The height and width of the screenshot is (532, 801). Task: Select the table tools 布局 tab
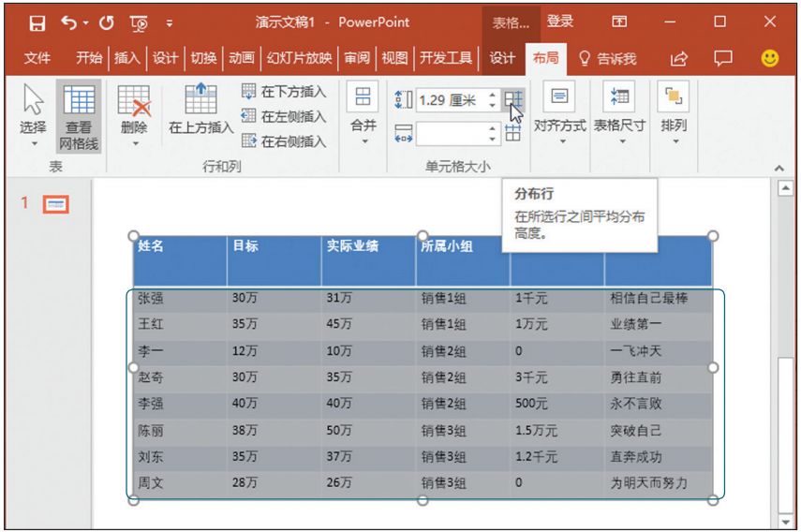click(x=545, y=58)
